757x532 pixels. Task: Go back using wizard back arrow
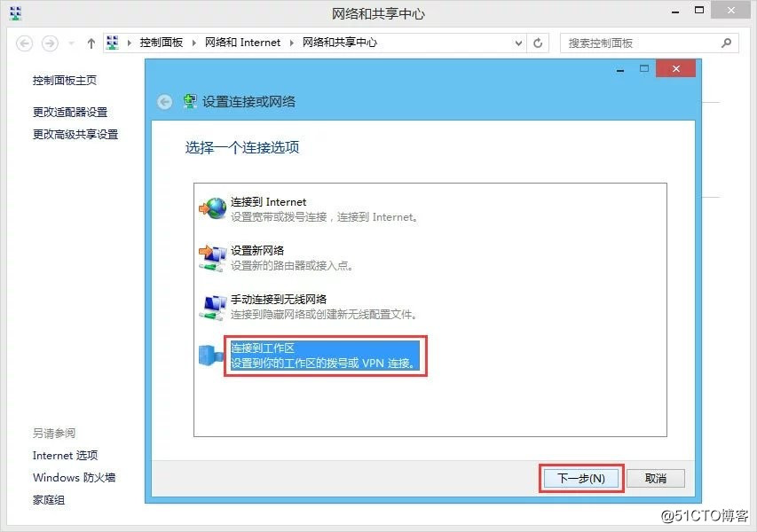(x=165, y=102)
